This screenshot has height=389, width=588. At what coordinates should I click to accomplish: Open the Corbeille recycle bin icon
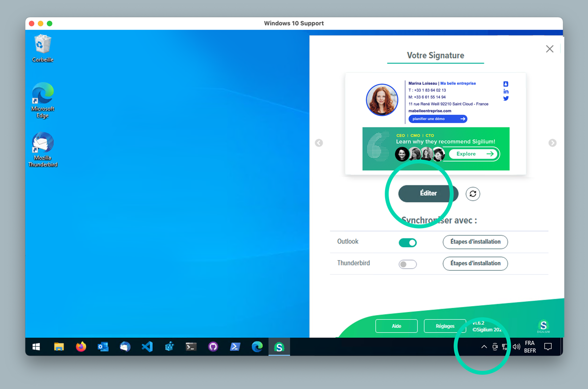point(43,49)
